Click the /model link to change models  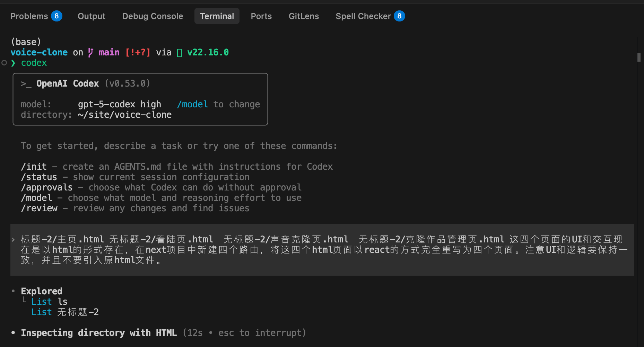pos(192,104)
